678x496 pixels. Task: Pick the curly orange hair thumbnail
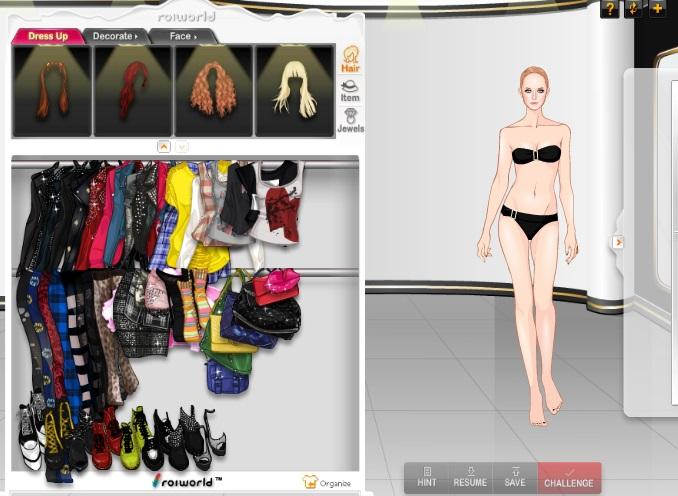click(214, 90)
